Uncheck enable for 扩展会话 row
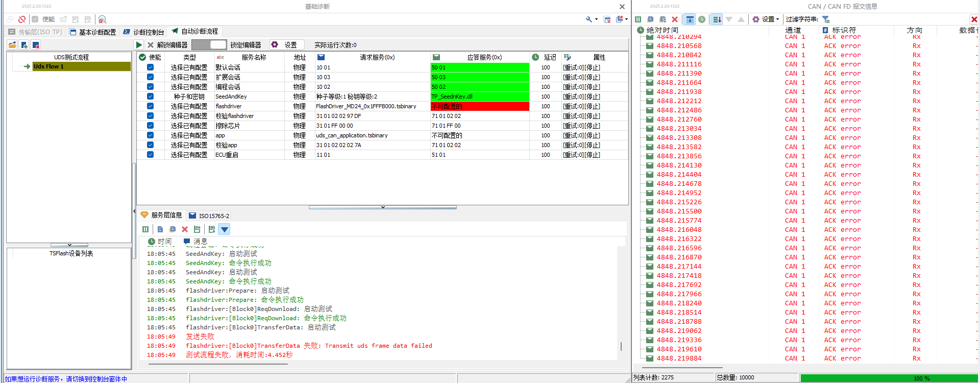The width and height of the screenshot is (980, 383). tap(150, 77)
